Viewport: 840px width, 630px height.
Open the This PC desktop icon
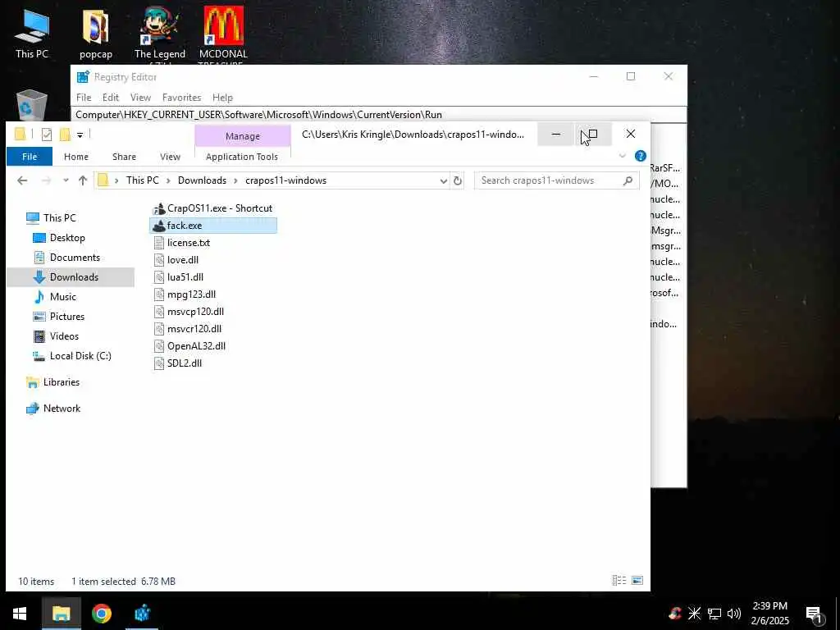click(32, 33)
